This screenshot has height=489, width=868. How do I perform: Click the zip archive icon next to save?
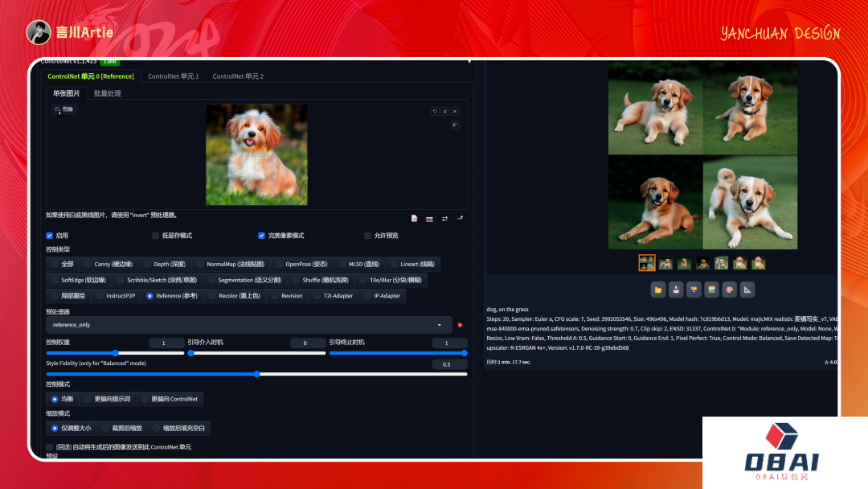point(694,290)
